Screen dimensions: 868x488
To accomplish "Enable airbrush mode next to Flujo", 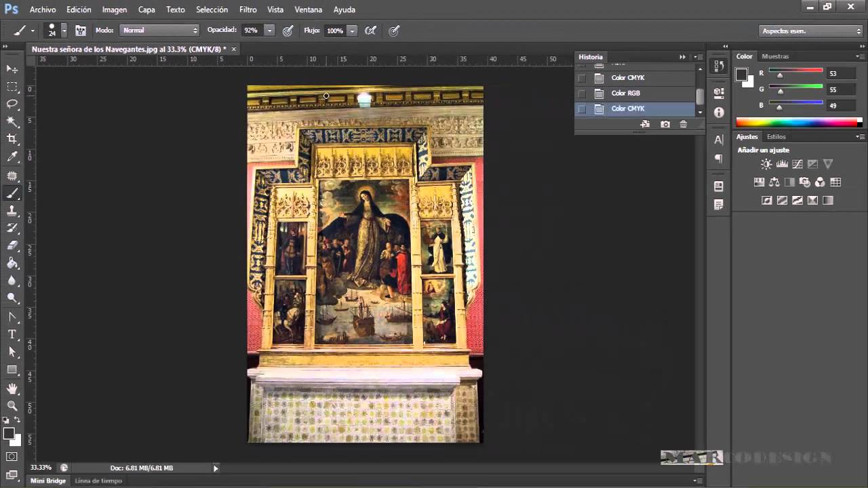I will click(371, 30).
